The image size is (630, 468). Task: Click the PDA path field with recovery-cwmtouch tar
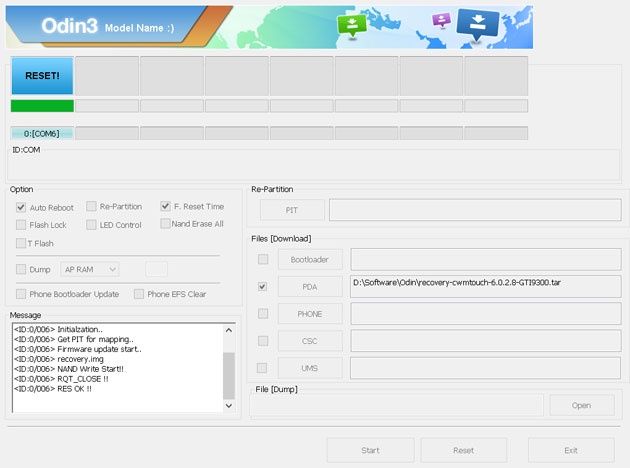tap(486, 286)
